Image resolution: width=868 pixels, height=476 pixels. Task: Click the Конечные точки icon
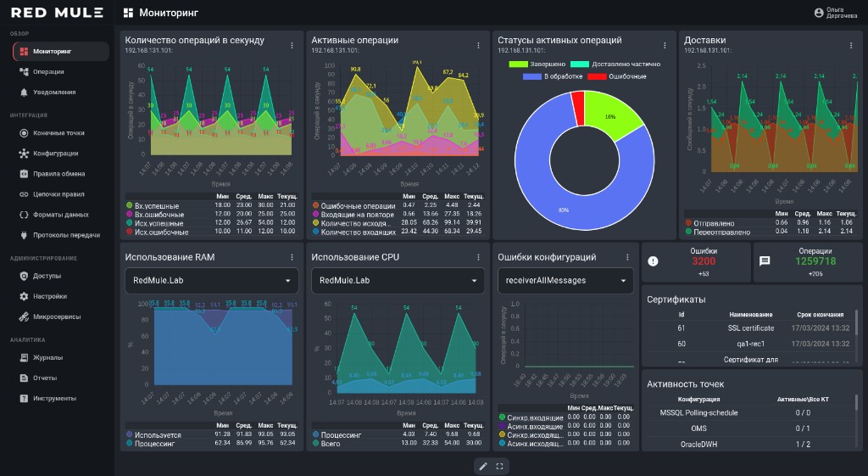pyautogui.click(x=24, y=133)
